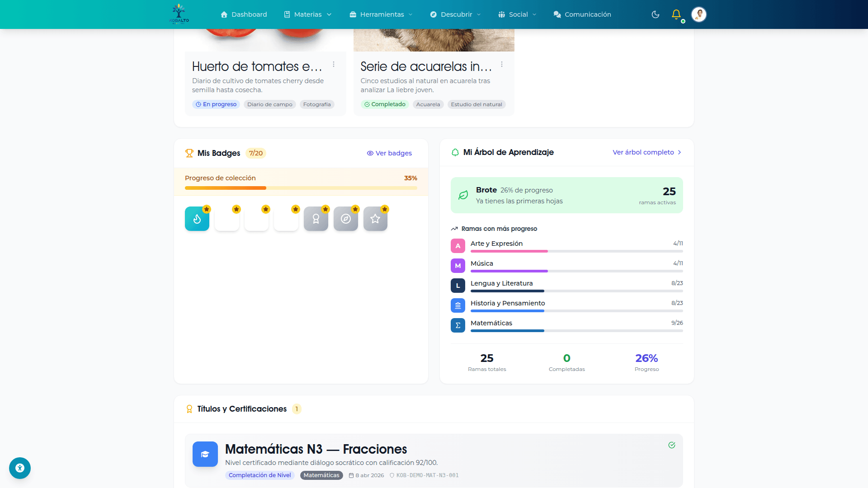
Task: Open notifications bell
Action: point(676,14)
